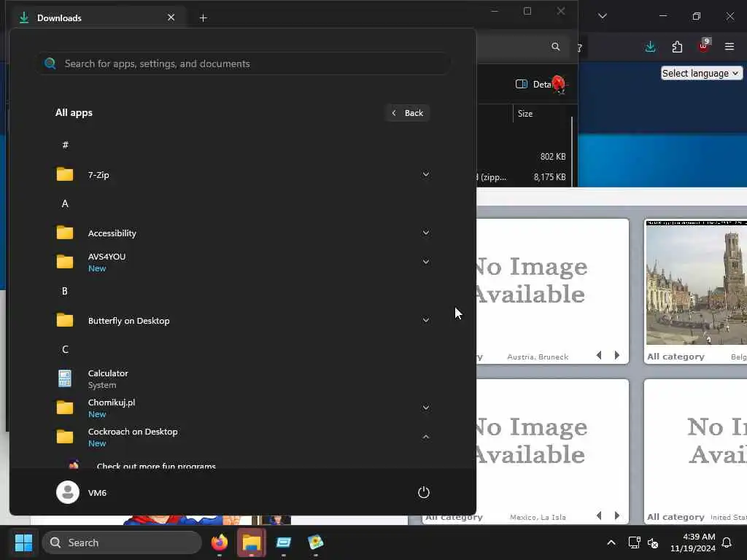Click the muted volume tray icon
The width and height of the screenshot is (747, 560).
[x=653, y=542]
